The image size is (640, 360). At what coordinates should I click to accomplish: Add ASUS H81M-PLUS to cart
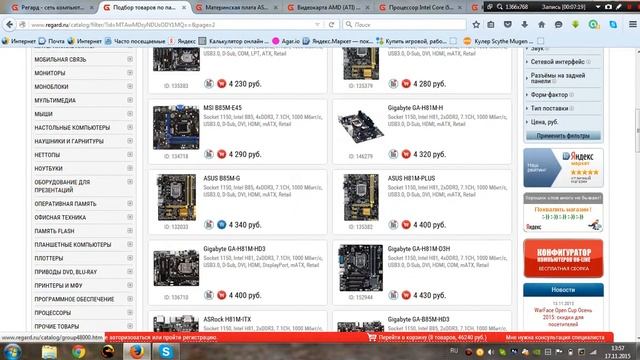click(406, 225)
